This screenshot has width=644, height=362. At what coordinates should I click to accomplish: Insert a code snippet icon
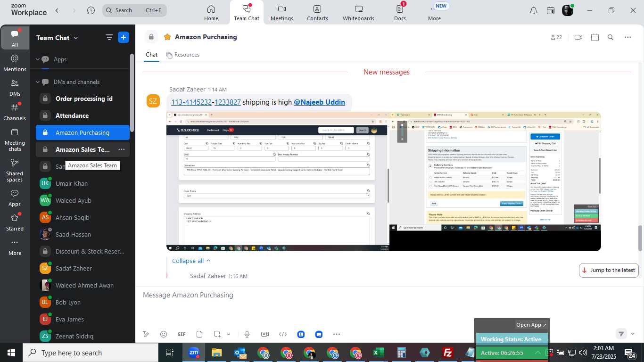coord(283,334)
